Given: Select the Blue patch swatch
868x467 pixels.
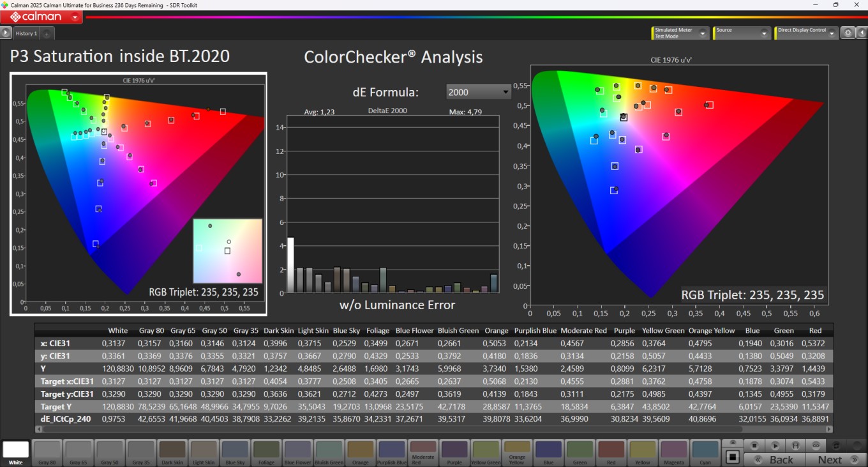Looking at the screenshot, I should tap(548, 452).
